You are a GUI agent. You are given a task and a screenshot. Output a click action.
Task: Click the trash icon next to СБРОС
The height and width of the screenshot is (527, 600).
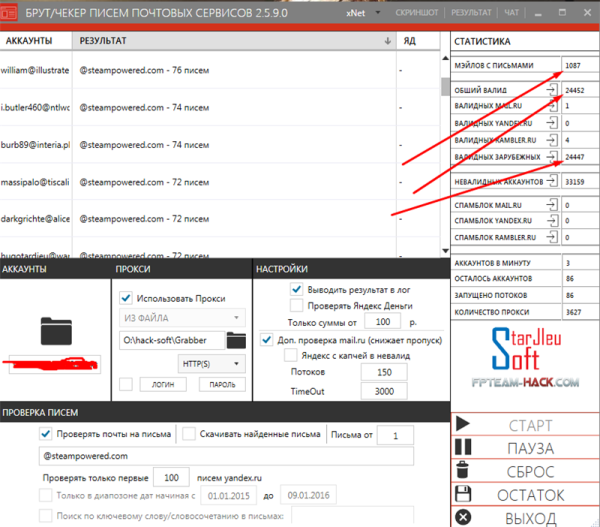(462, 471)
